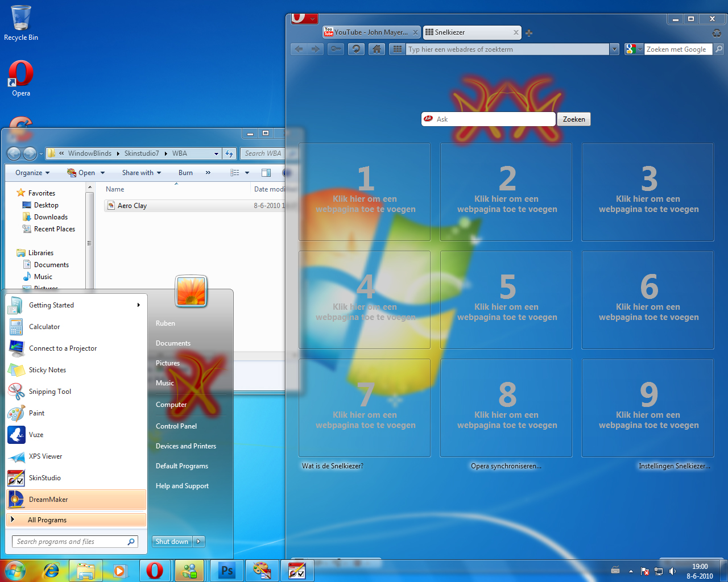Open Devices and Printers
This screenshot has width=728, height=582.
[186, 446]
